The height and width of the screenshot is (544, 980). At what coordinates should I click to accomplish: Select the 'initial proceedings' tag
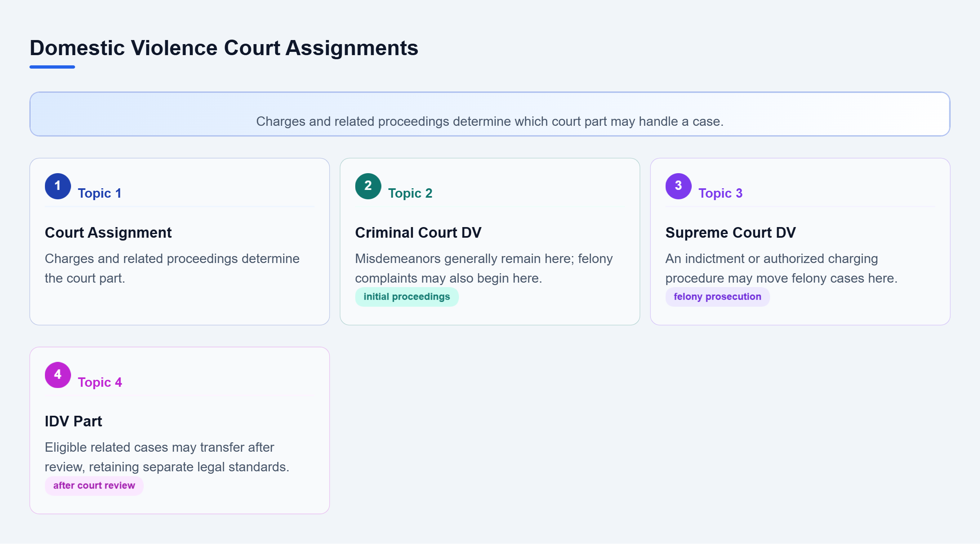point(407,297)
